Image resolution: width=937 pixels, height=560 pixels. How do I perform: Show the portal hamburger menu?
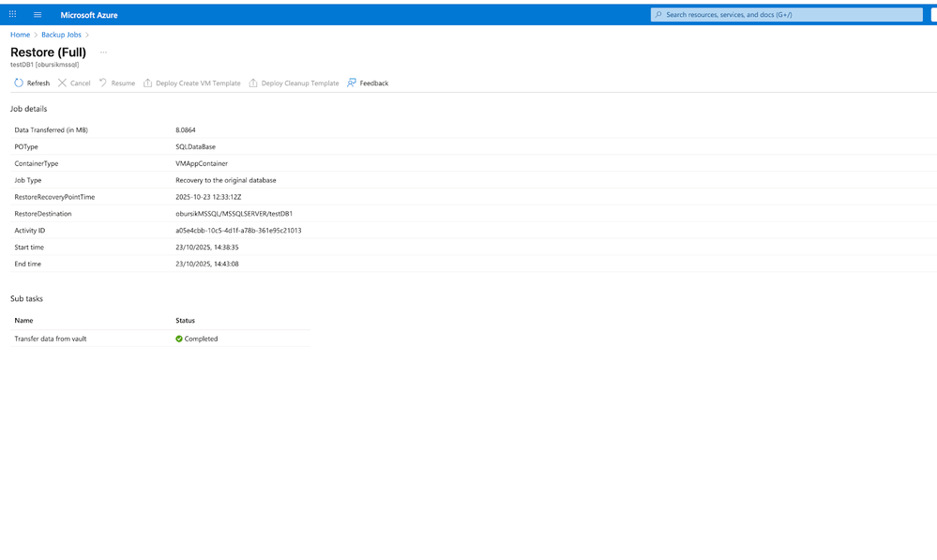click(x=38, y=14)
